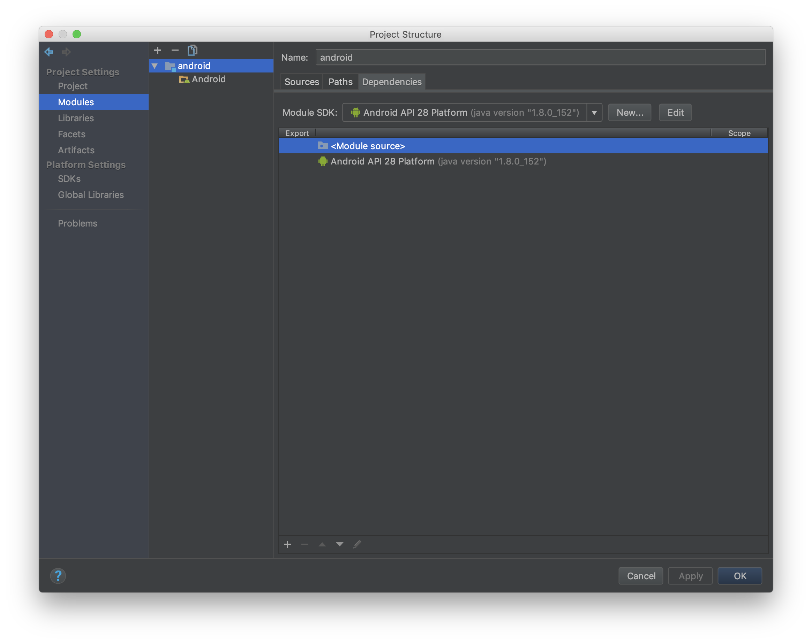The width and height of the screenshot is (812, 644).
Task: Open the Module SDK dropdown arrow
Action: (594, 113)
